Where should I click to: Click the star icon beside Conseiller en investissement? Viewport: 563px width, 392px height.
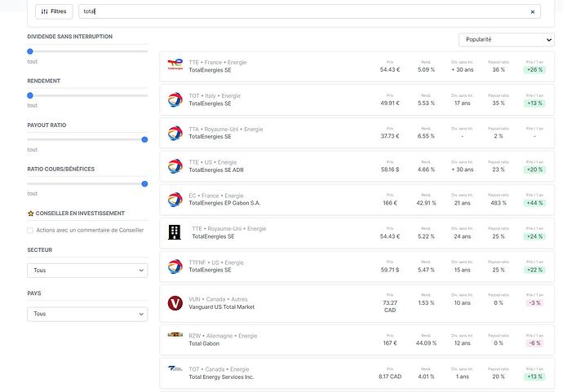(x=30, y=214)
